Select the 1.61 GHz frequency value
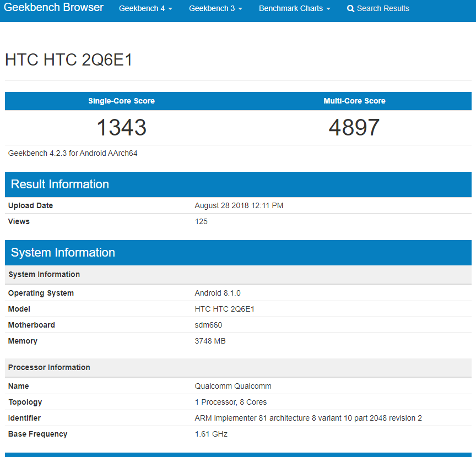Screen dimensions: 476x457 [211, 434]
